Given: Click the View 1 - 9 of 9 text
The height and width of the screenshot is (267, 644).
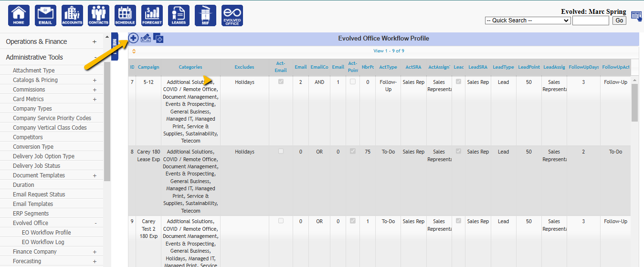Looking at the screenshot, I should click(389, 51).
